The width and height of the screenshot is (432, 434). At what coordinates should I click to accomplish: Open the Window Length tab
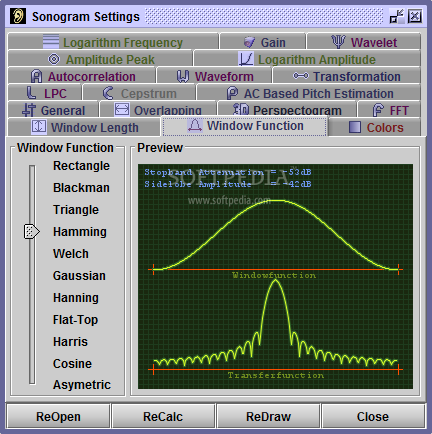(x=84, y=127)
